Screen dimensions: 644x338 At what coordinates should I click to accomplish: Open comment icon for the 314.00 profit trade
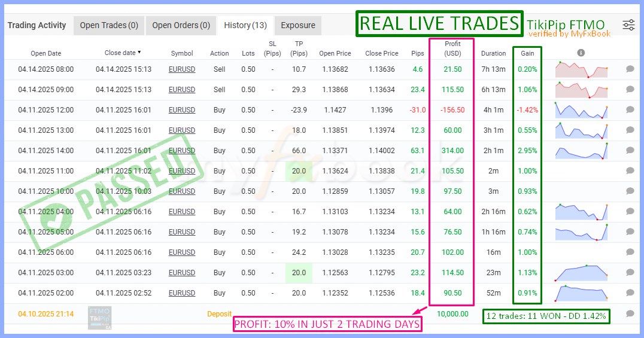(630, 150)
